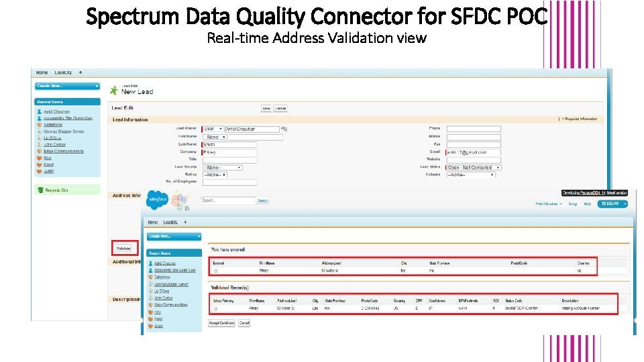Open the Lead Owner type User dropdown

(213, 129)
